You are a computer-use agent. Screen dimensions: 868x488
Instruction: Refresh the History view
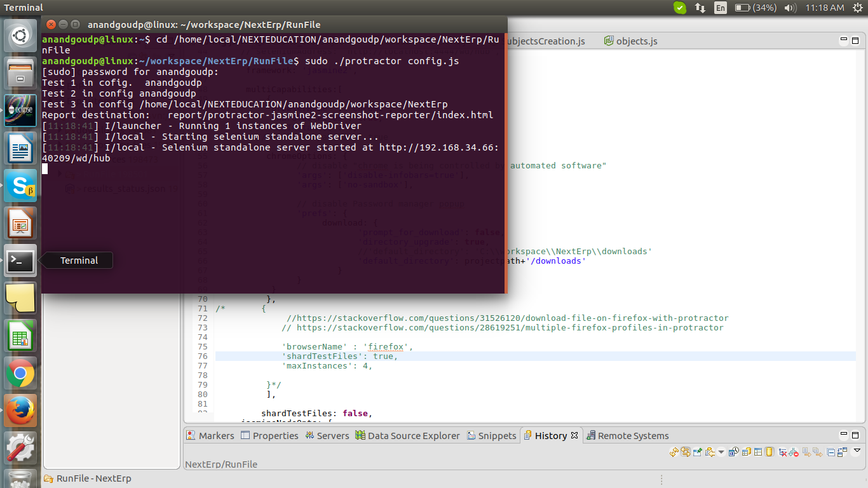click(x=674, y=452)
